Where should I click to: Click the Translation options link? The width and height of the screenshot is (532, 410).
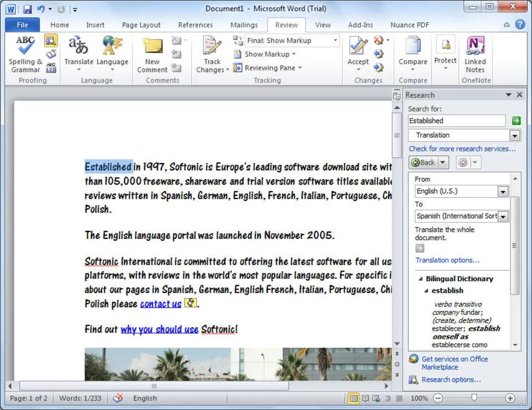[x=448, y=260]
